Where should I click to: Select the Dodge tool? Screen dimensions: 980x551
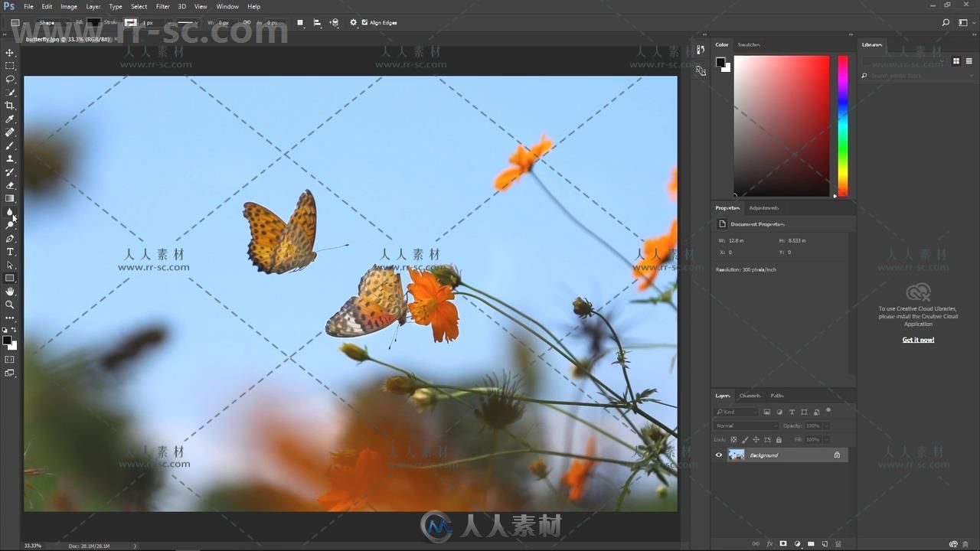pyautogui.click(x=10, y=225)
